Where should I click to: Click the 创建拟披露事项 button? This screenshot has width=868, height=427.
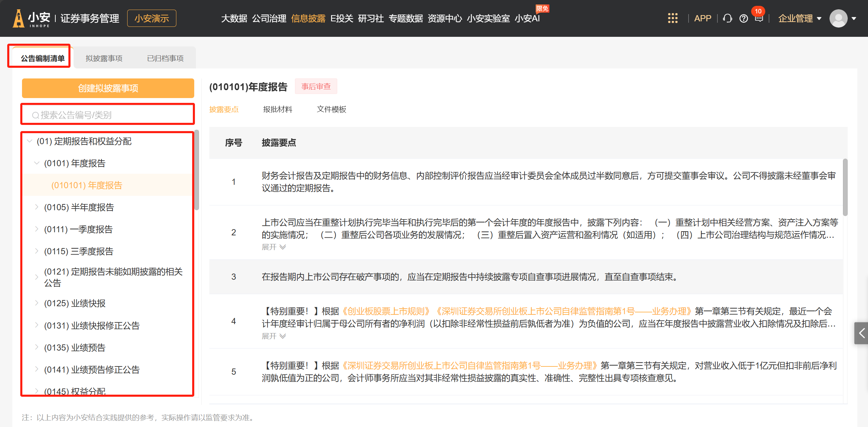[x=108, y=88]
